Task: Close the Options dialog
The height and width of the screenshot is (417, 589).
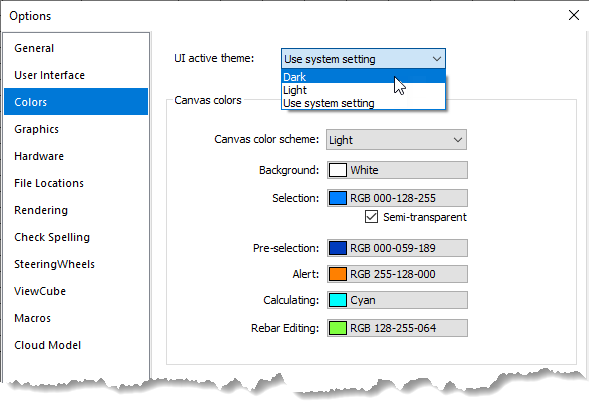Action: click(574, 15)
